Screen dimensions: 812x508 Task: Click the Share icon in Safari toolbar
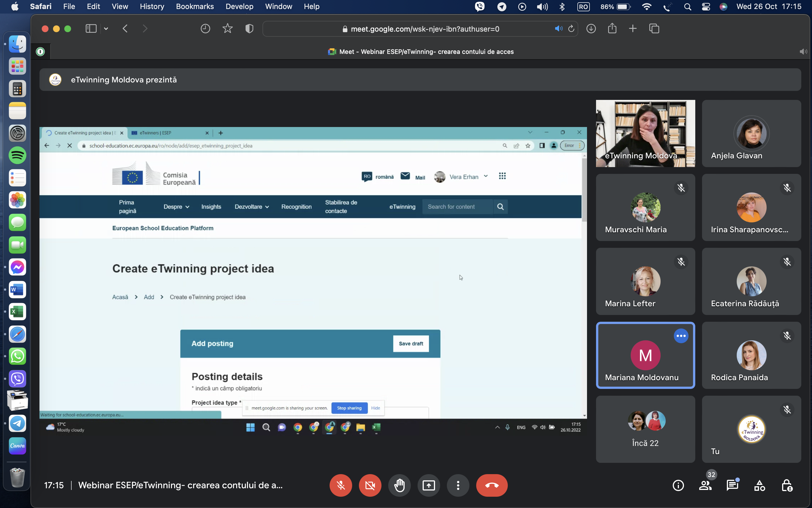point(612,28)
